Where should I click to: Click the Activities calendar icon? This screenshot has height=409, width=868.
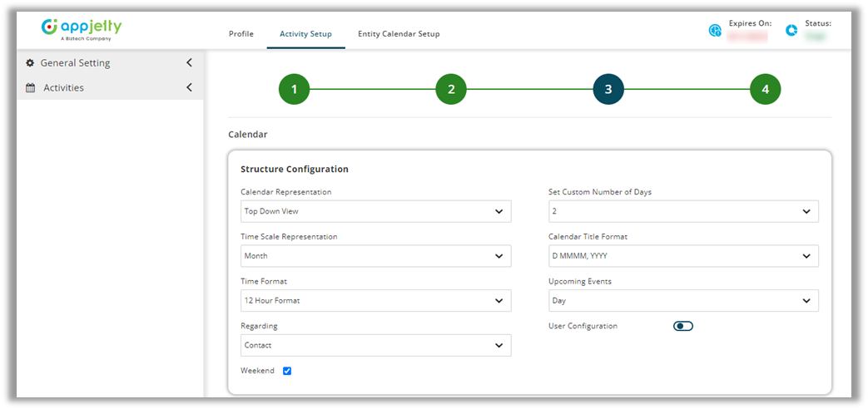click(30, 88)
